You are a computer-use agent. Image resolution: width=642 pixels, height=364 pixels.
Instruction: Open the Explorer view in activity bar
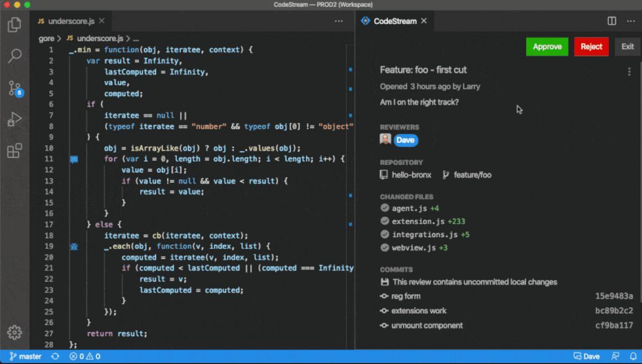pos(14,25)
